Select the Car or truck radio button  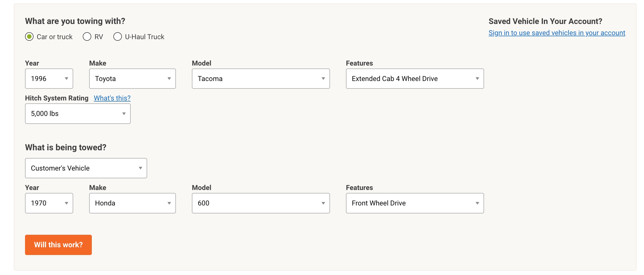tap(29, 37)
